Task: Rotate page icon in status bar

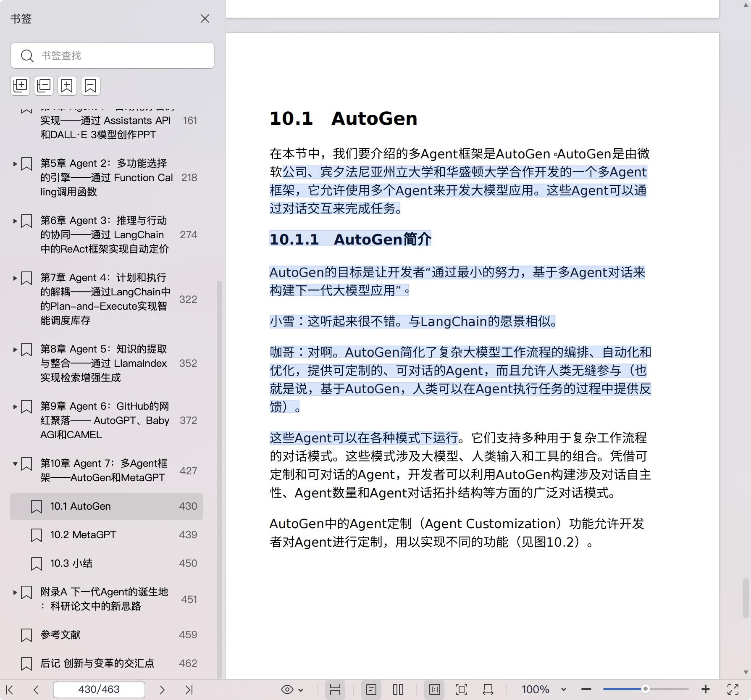Action: pos(488,689)
